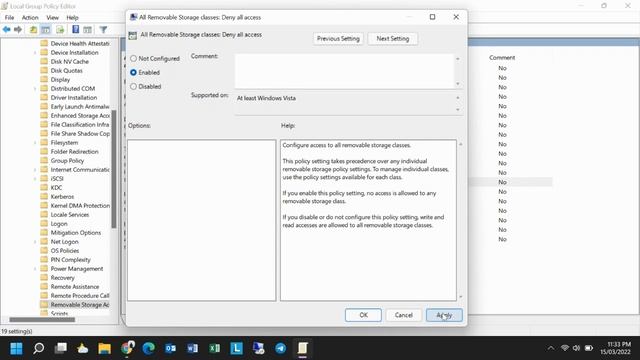This screenshot has height=360, width=640.
Task: Open the Wi-Fi network tray icon
Action: [x=565, y=348]
